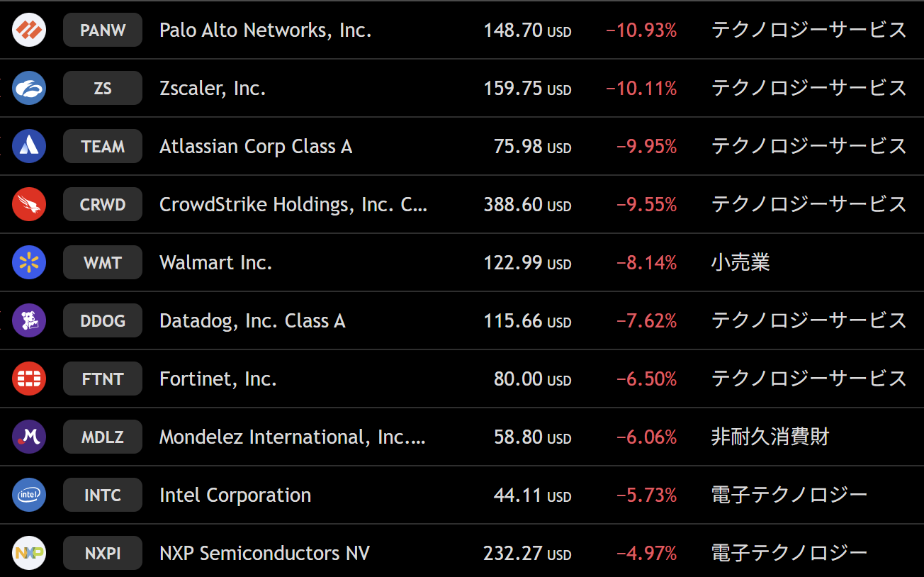Click the Zscaler cloud logo icon
This screenshot has width=924, height=577.
29,89
